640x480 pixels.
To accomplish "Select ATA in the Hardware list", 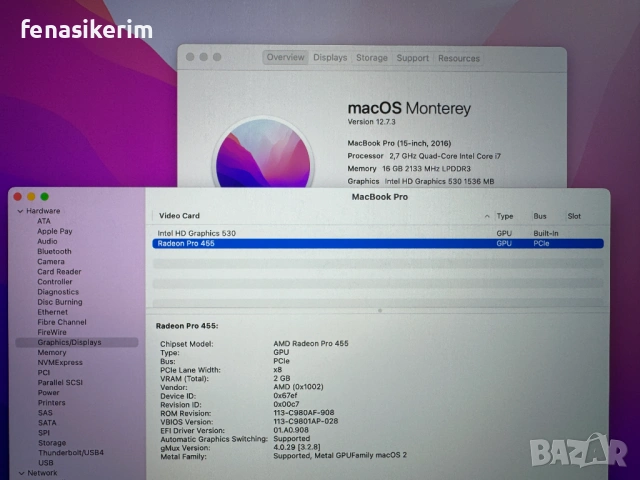I will (x=44, y=221).
